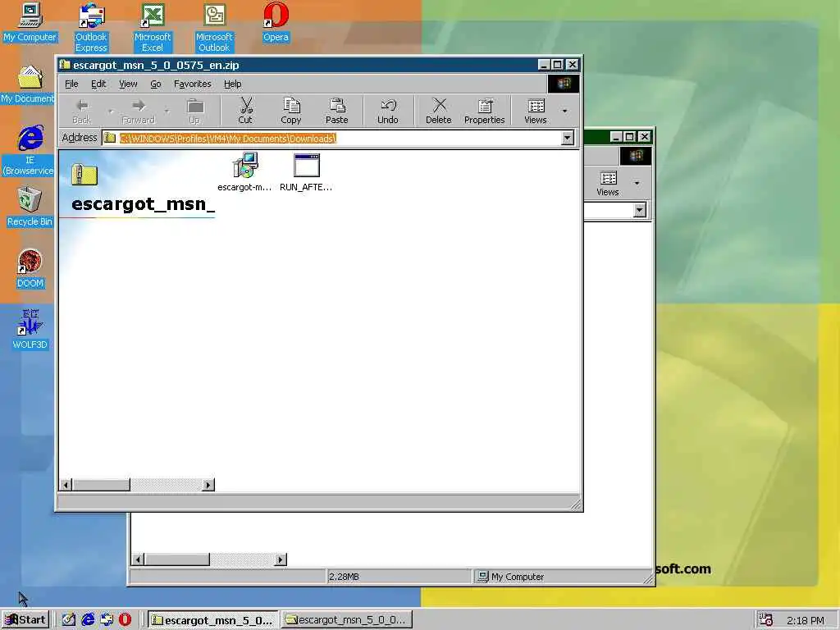This screenshot has height=630, width=840.
Task: Click the Cut toolbar button
Action: (245, 111)
